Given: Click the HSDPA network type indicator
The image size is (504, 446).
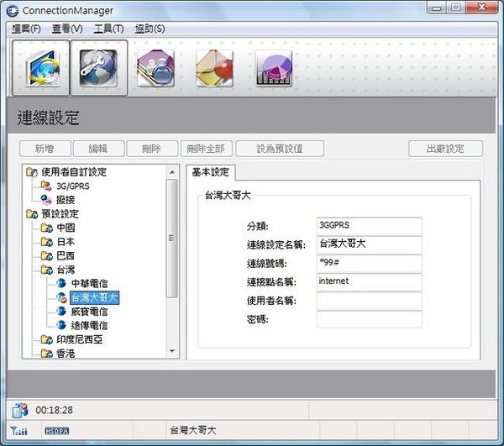Looking at the screenshot, I should 57,431.
